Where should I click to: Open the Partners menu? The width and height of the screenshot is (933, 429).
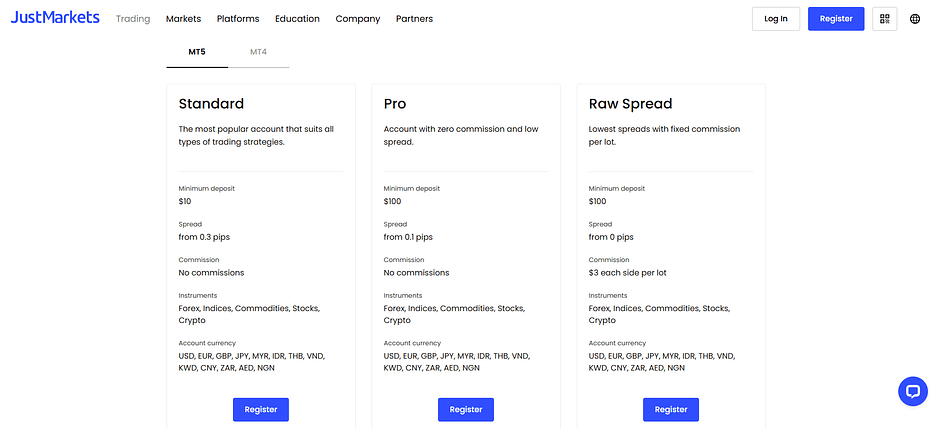(414, 19)
